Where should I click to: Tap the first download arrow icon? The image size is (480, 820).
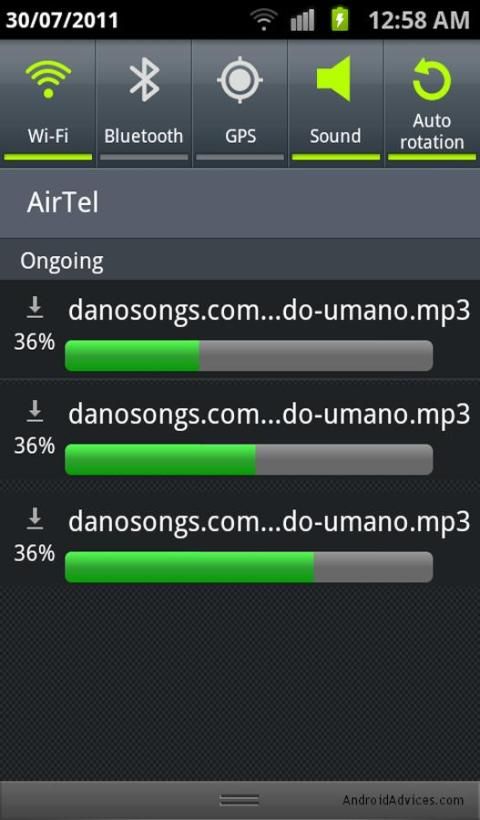[35, 308]
